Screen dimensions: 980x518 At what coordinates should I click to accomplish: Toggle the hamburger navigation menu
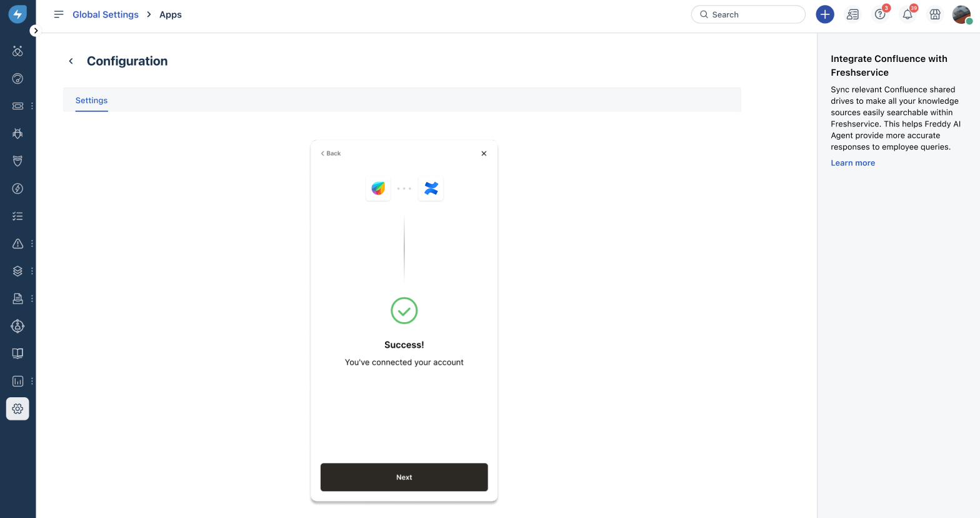point(59,14)
